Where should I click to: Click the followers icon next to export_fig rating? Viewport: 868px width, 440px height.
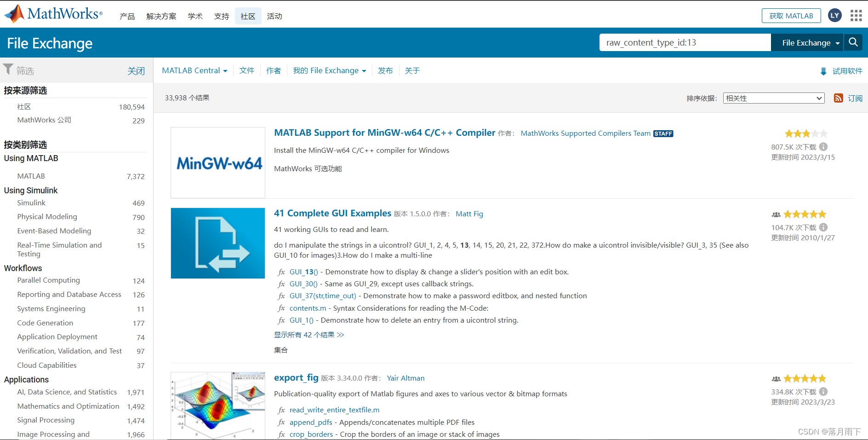click(x=776, y=378)
